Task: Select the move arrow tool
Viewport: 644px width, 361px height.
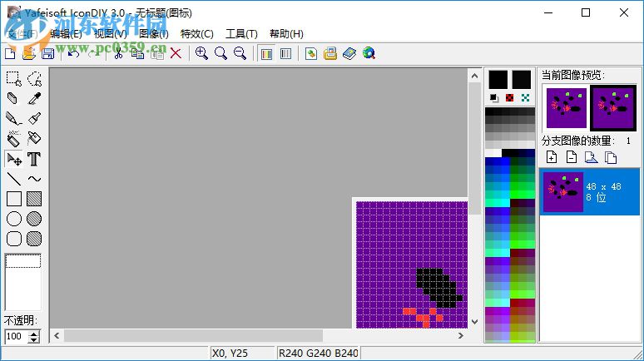Action: (14, 159)
